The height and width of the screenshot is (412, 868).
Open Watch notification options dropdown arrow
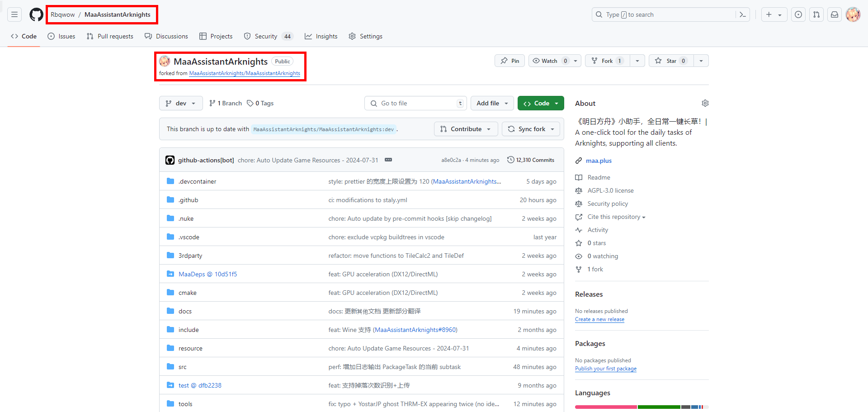click(576, 61)
